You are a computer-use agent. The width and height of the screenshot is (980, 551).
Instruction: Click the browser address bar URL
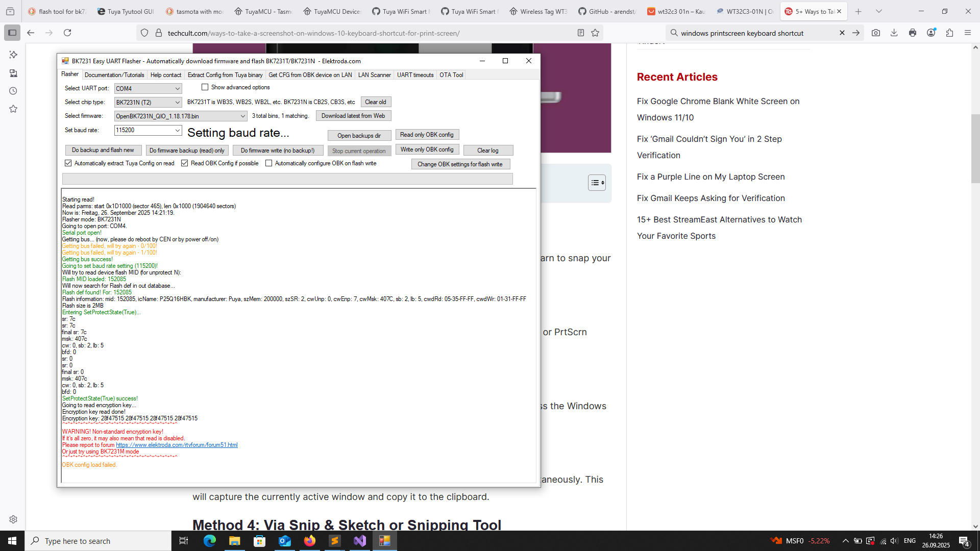click(x=313, y=33)
